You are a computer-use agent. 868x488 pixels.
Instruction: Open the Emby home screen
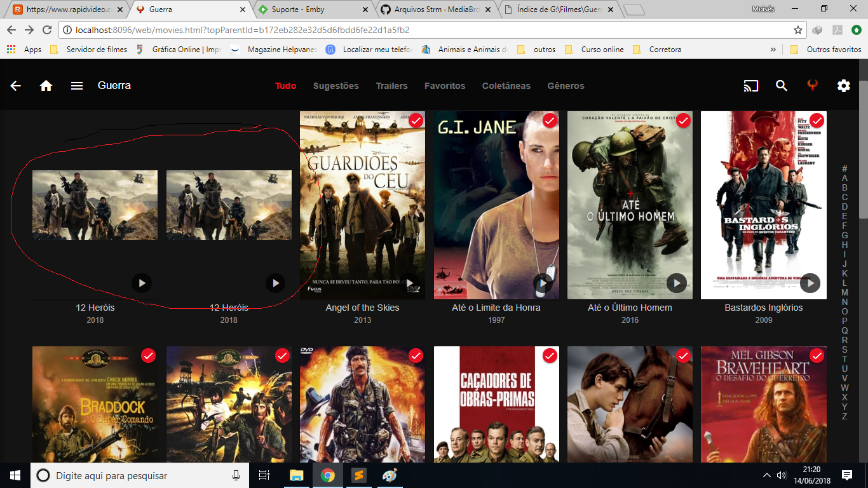[46, 86]
